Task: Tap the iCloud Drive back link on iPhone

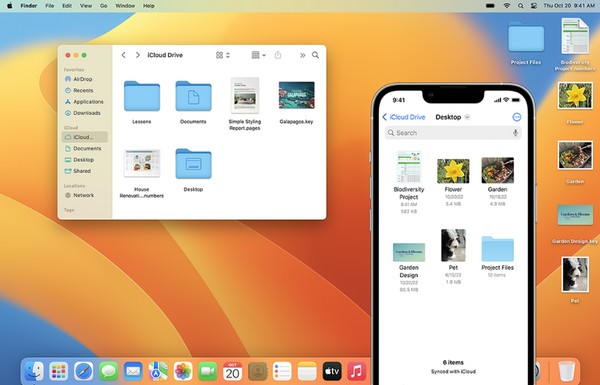Action: pyautogui.click(x=404, y=117)
